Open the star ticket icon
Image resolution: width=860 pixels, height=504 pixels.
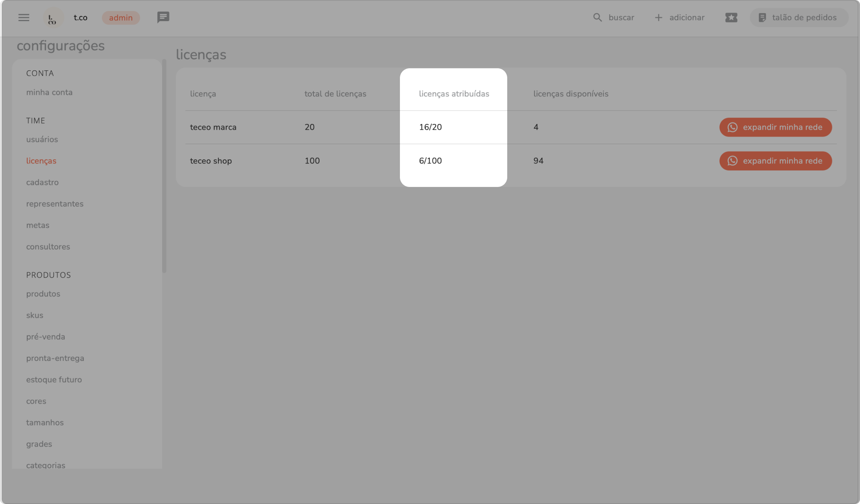731,17
